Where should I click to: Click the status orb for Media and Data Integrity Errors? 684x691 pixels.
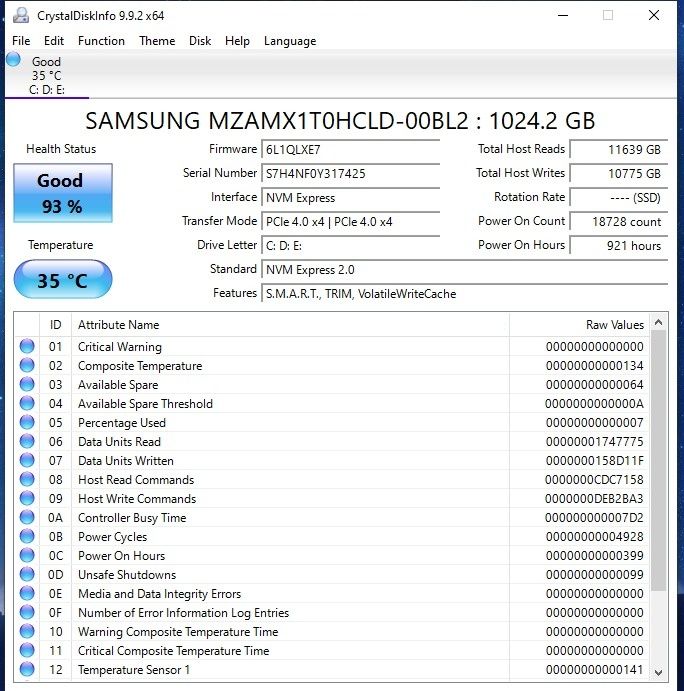coord(27,593)
